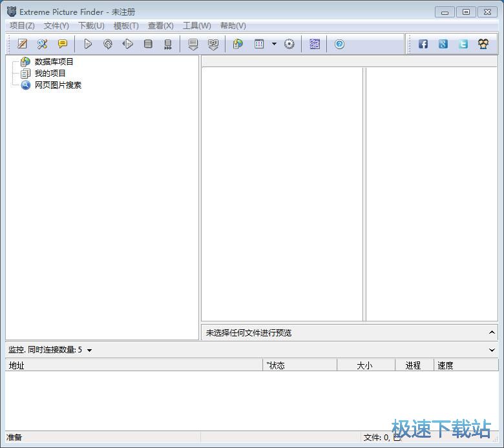Open the view mode dropdown arrow
The width and height of the screenshot is (504, 448).
click(x=274, y=44)
